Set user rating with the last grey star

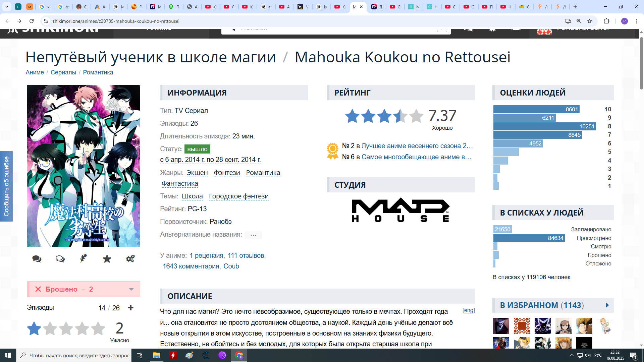tap(98, 329)
